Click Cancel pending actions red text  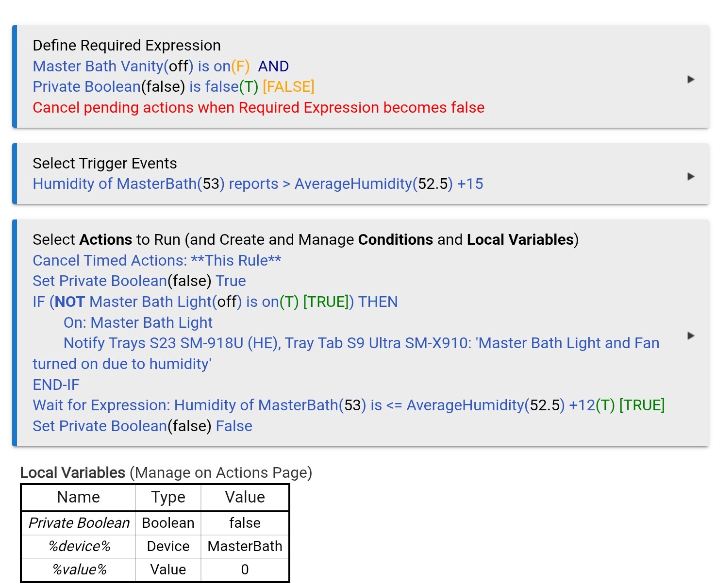(x=258, y=107)
